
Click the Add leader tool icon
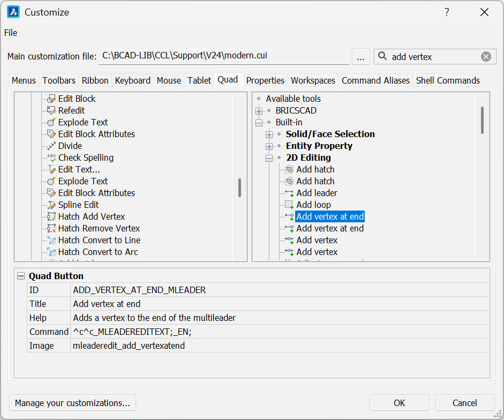[289, 193]
